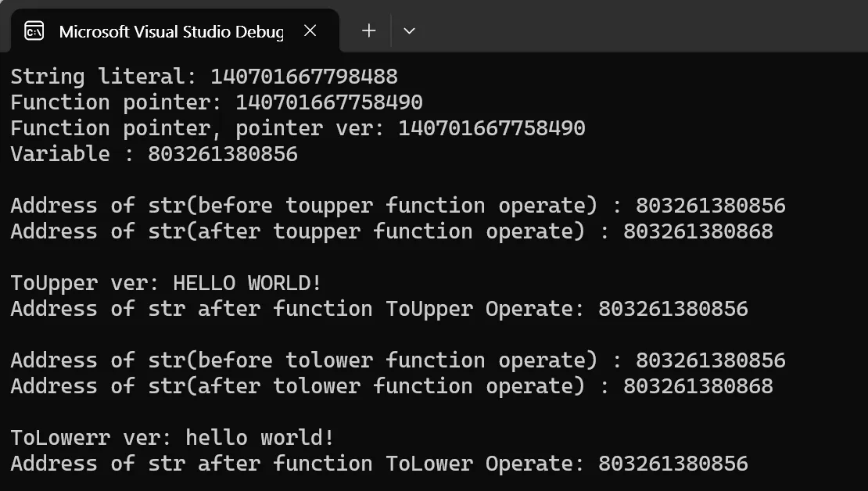Click the 'before toupper function operate' line
Viewport: 868px width, 491px height.
(x=397, y=206)
